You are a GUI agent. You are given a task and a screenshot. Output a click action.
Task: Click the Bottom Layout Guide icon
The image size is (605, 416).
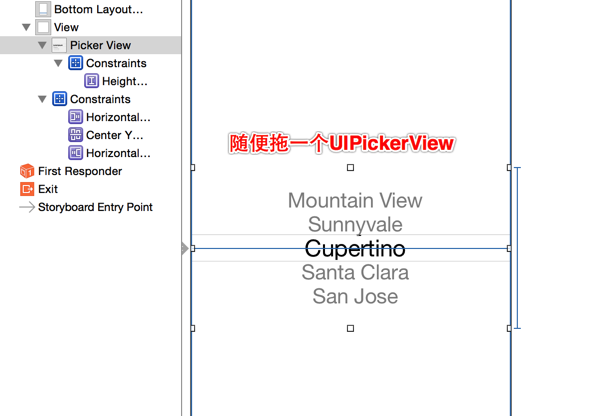(x=43, y=9)
